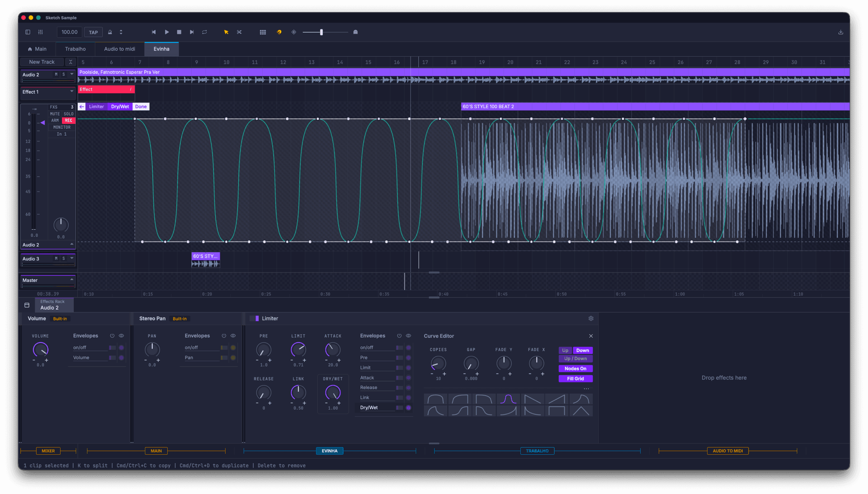Select the scissors split tool

pos(239,32)
